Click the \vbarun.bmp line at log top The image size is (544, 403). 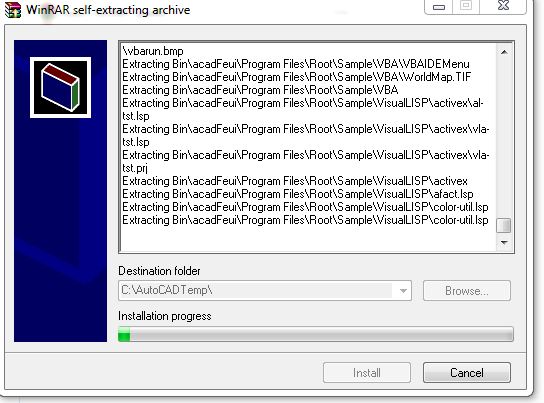[x=153, y=51]
